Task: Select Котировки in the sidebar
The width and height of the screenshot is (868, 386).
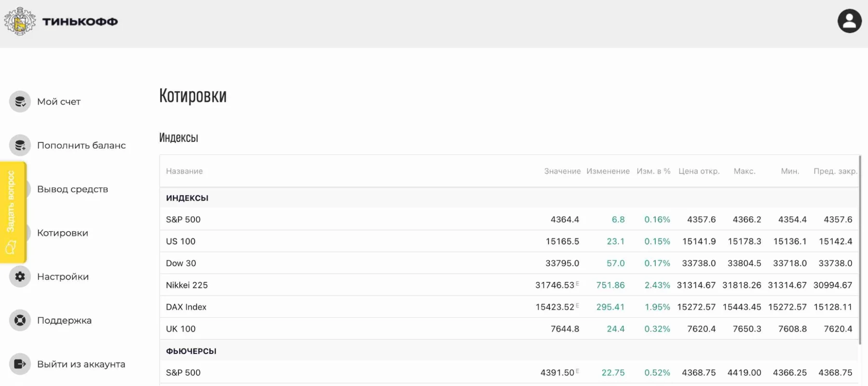Action: tap(63, 233)
